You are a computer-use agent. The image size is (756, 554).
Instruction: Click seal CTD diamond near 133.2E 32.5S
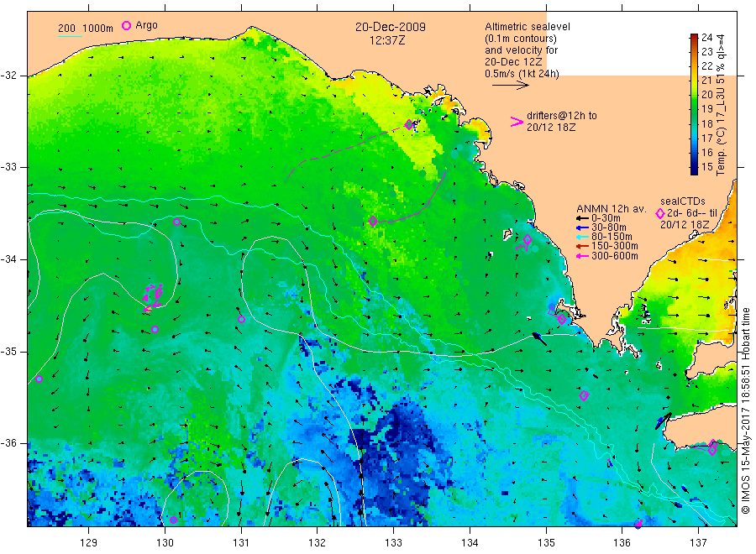[x=409, y=125]
